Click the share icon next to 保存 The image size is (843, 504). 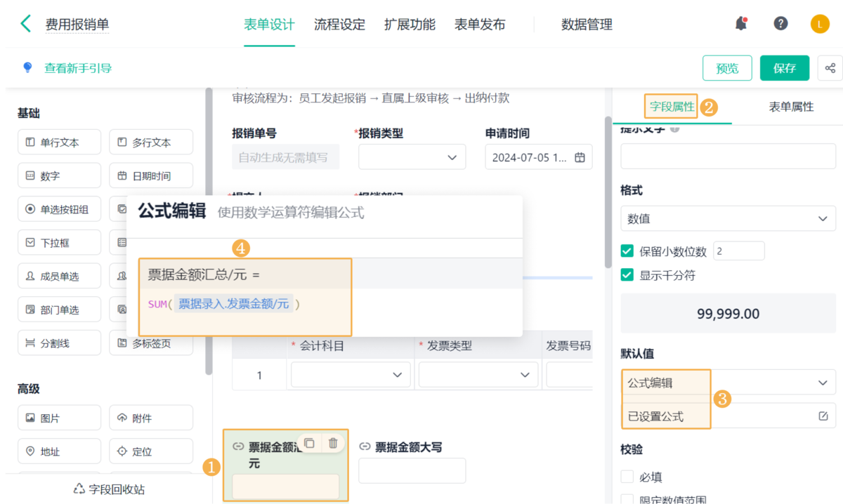830,68
